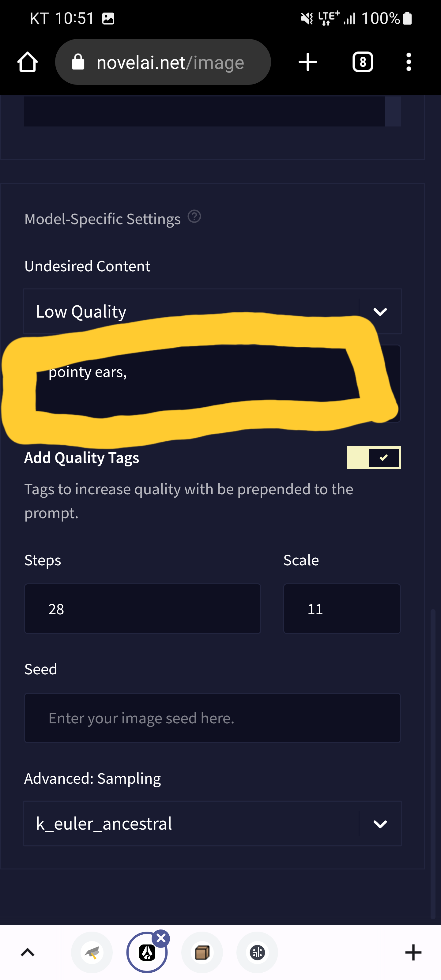Screen dimensions: 441x980
Task: Focus the Seed input field
Action: [x=212, y=718]
